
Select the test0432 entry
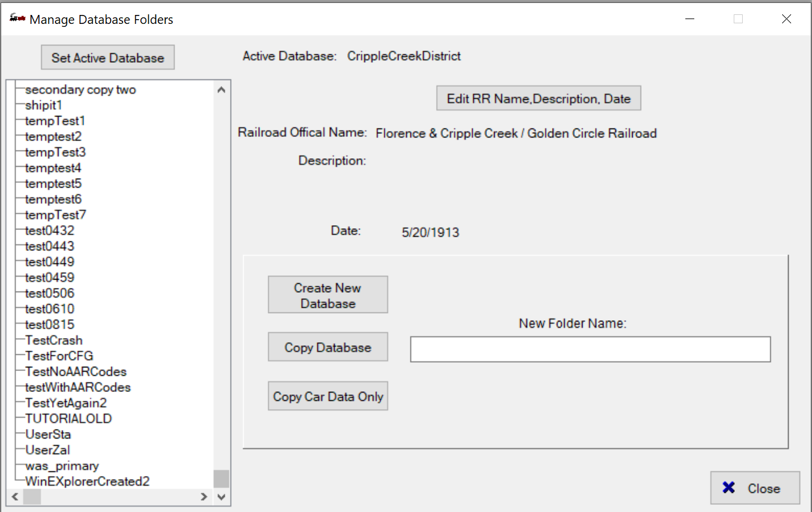50,230
